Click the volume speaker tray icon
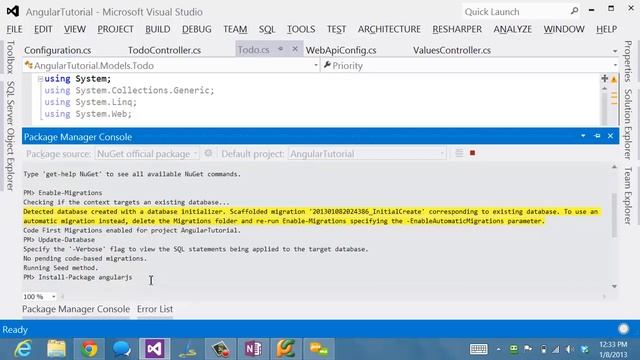 pyautogui.click(x=569, y=349)
